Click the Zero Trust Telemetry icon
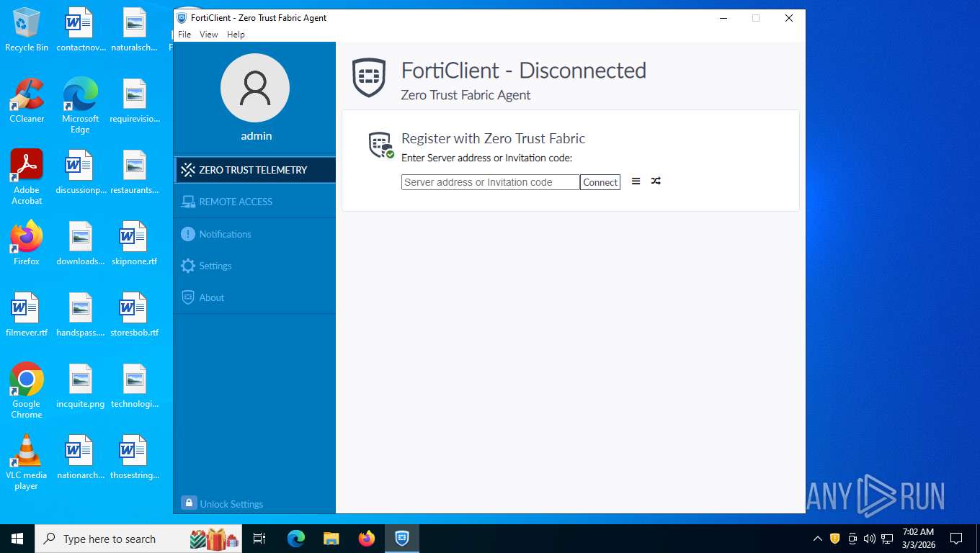 tap(188, 170)
